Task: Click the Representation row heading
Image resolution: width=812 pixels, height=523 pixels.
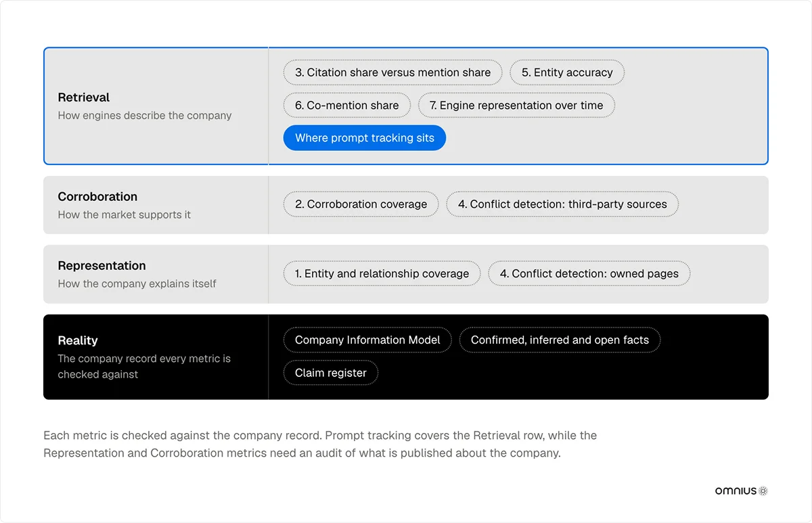Action: 101,266
